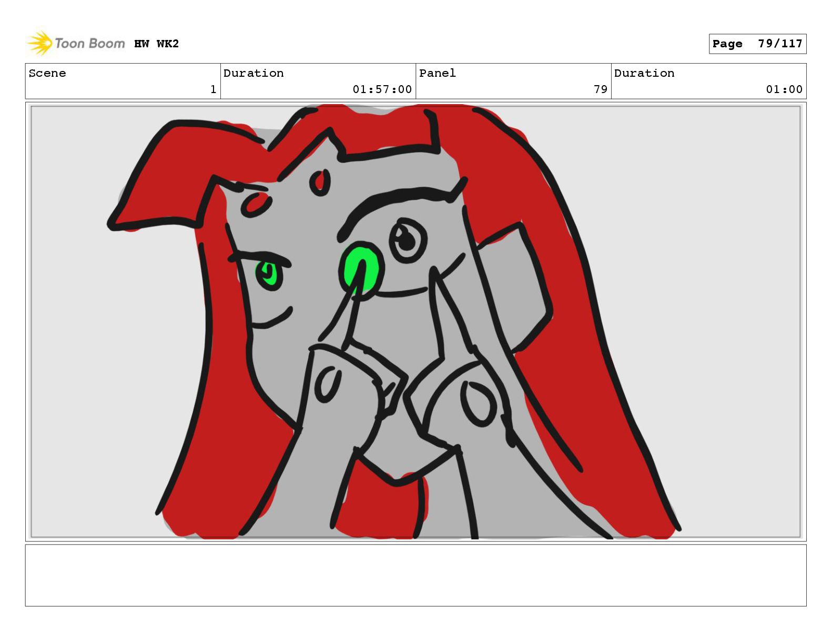Click the 'Page 79/117' indicator box

(x=757, y=44)
